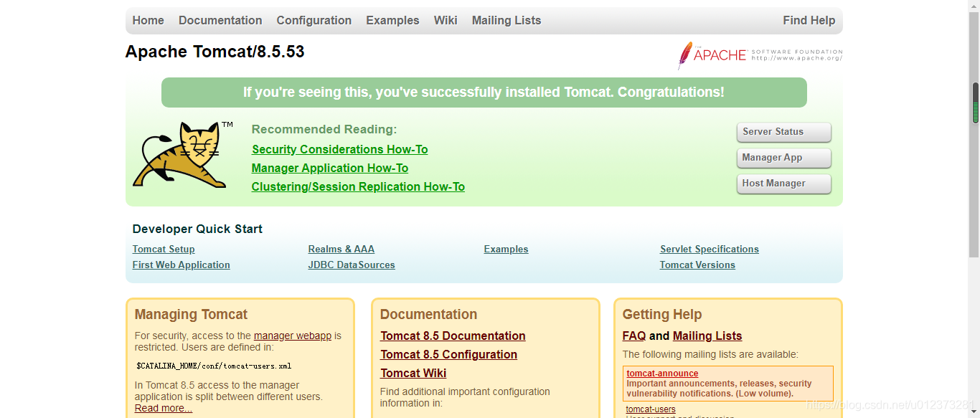Click the congratulations banner text

tap(484, 92)
